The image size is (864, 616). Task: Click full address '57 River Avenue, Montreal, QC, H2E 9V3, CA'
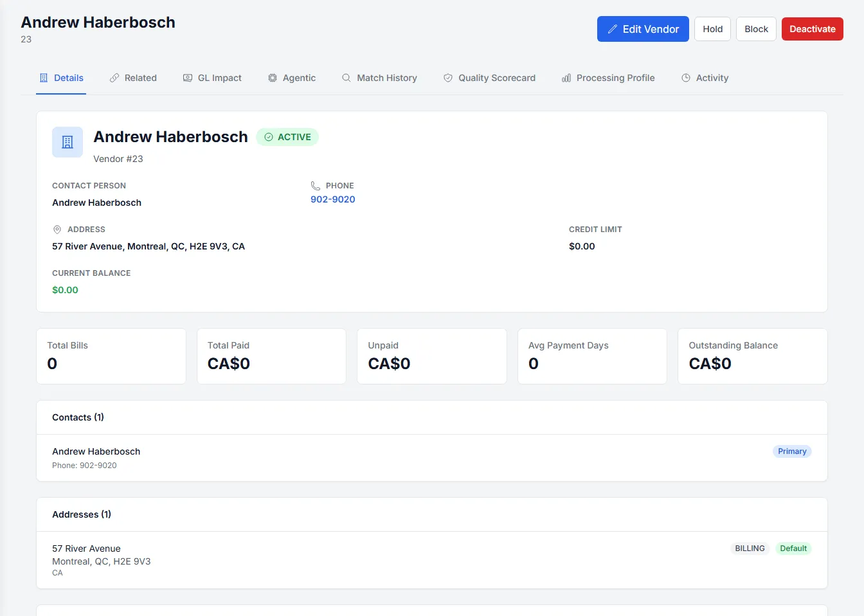pos(148,246)
